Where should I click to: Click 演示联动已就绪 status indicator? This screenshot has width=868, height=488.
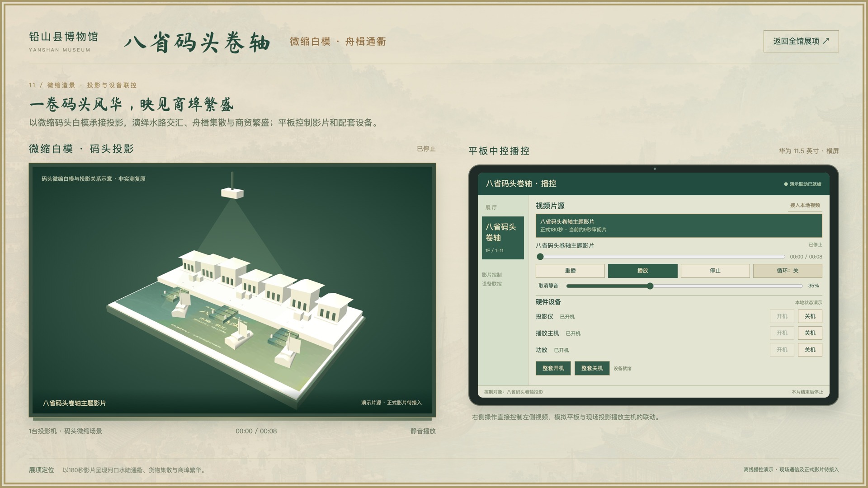802,184
